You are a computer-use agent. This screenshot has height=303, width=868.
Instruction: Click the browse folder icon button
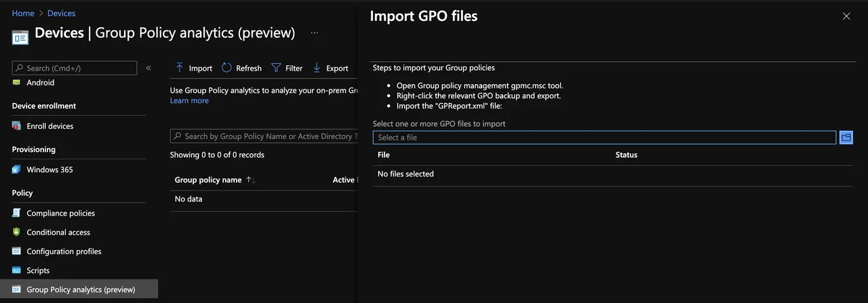point(846,138)
